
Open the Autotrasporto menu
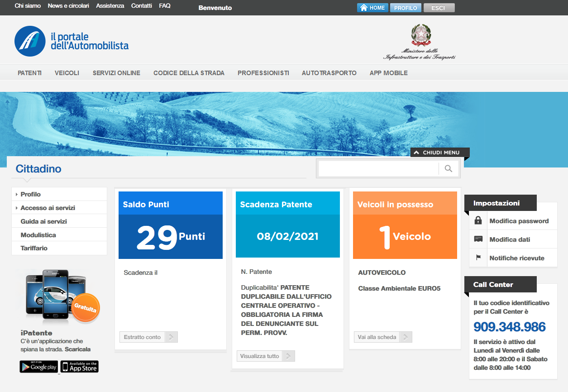click(329, 73)
